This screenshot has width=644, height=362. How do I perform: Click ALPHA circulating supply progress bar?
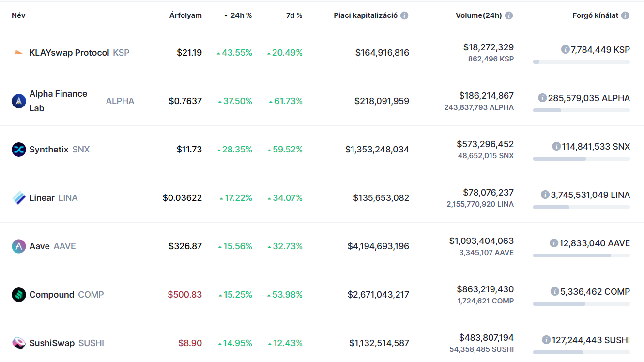pos(582,110)
